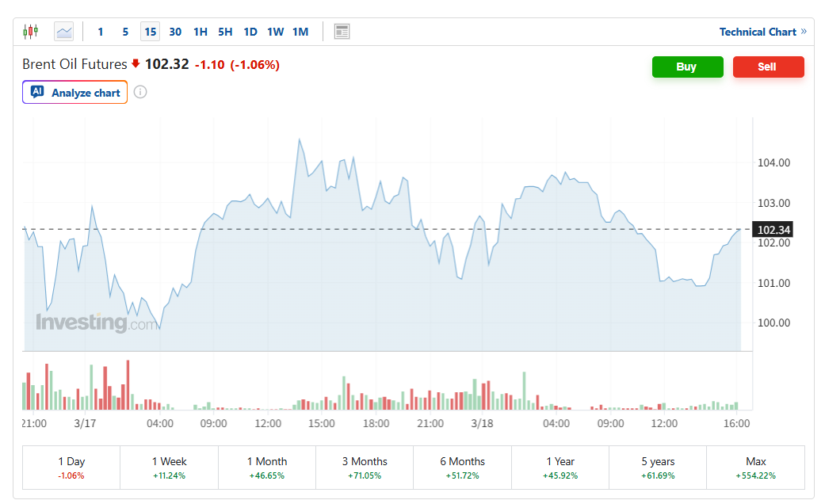This screenshot has height=504, width=825.
Task: Select the 1 Week performance tab
Action: (169, 468)
